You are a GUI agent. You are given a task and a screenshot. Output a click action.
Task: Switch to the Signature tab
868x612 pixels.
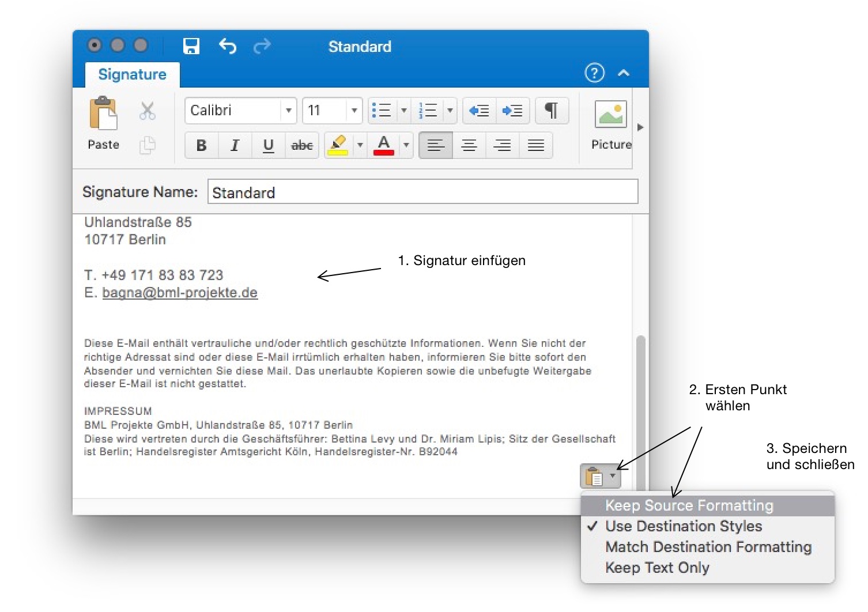point(132,74)
